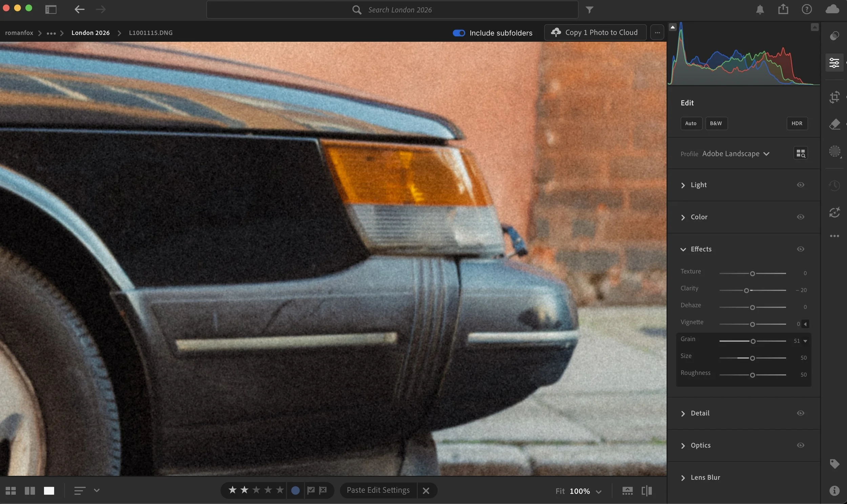The width and height of the screenshot is (847, 504).
Task: Click London 2026 breadcrumb
Action: tap(90, 33)
